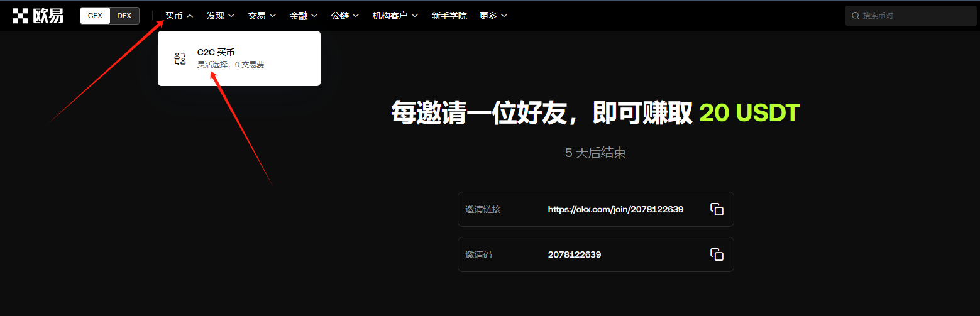Click the 搜索币对 search field
Viewport: 980px width, 316px height.
point(910,16)
